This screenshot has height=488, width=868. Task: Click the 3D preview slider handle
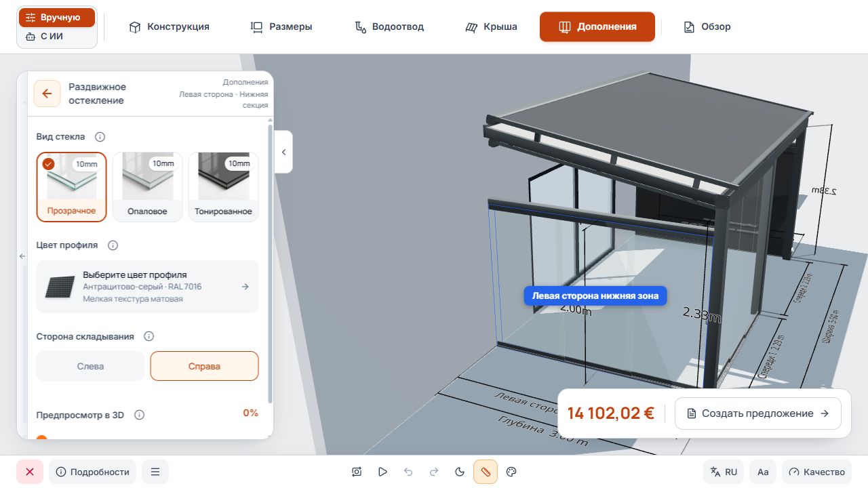click(41, 438)
